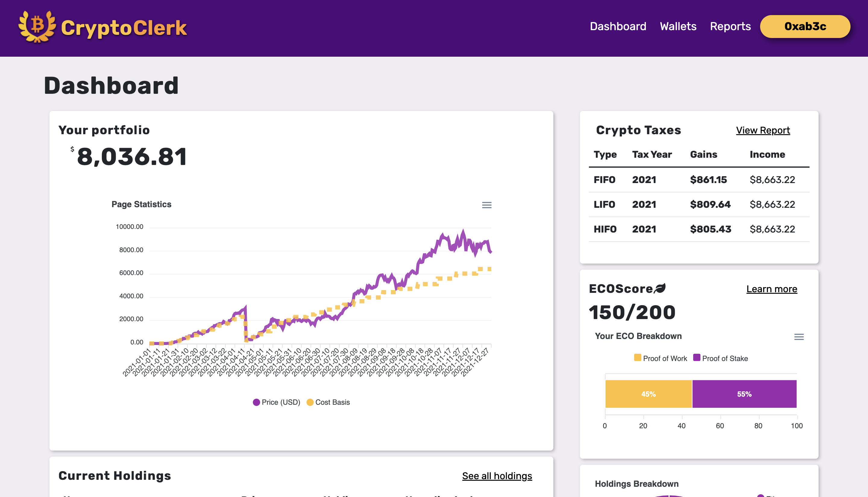Open Wallets from the navigation bar
The width and height of the screenshot is (868, 497).
coord(678,26)
